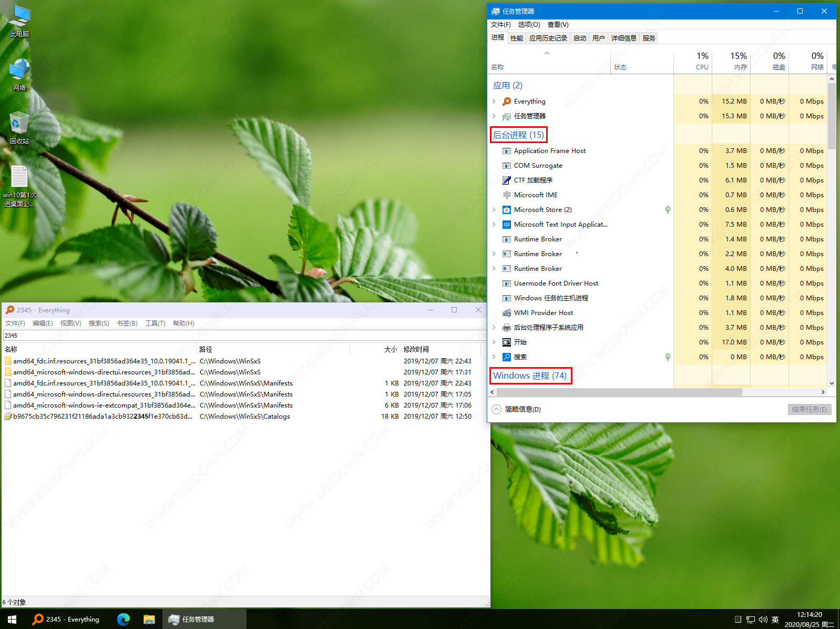The height and width of the screenshot is (629, 840).
Task: Click the Everything app icon in Task Manager list
Action: [507, 102]
